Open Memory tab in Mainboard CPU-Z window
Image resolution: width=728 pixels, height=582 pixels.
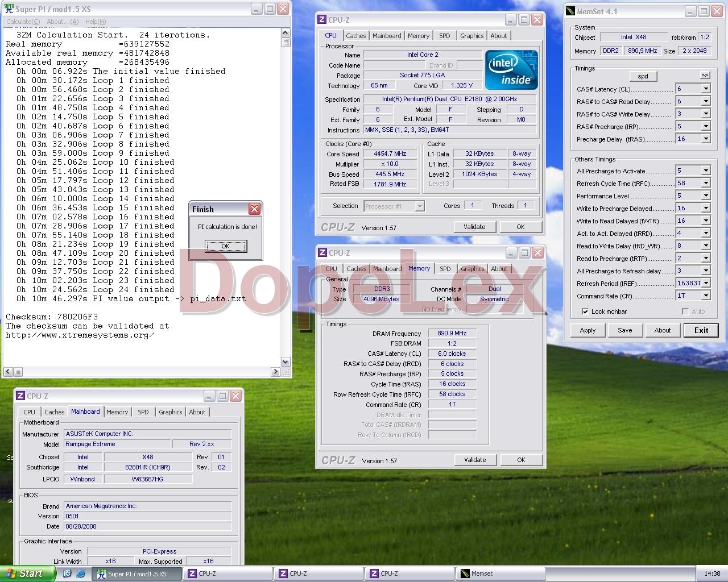point(117,412)
